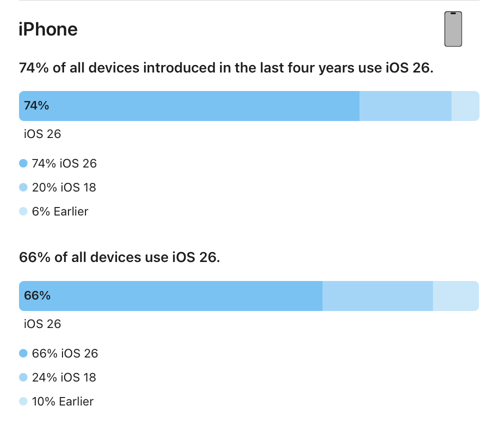Click the "66%" text inside the second bar

[x=37, y=295]
